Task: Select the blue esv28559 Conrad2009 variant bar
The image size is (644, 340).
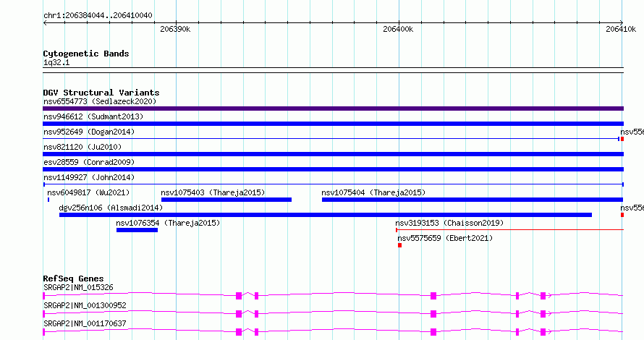Action: 333,169
